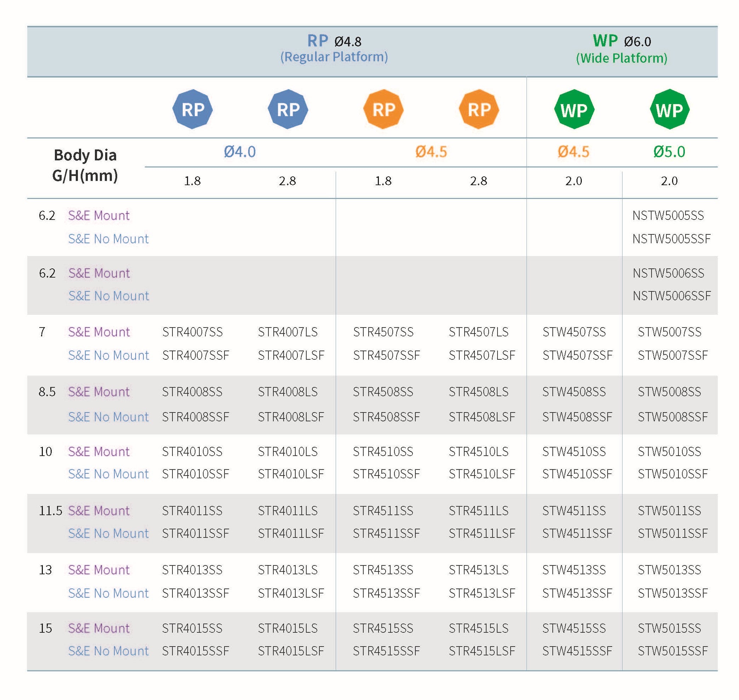Click S&E Mount label in 8.5 row
Screen dimensions: 739x700
click(x=99, y=392)
